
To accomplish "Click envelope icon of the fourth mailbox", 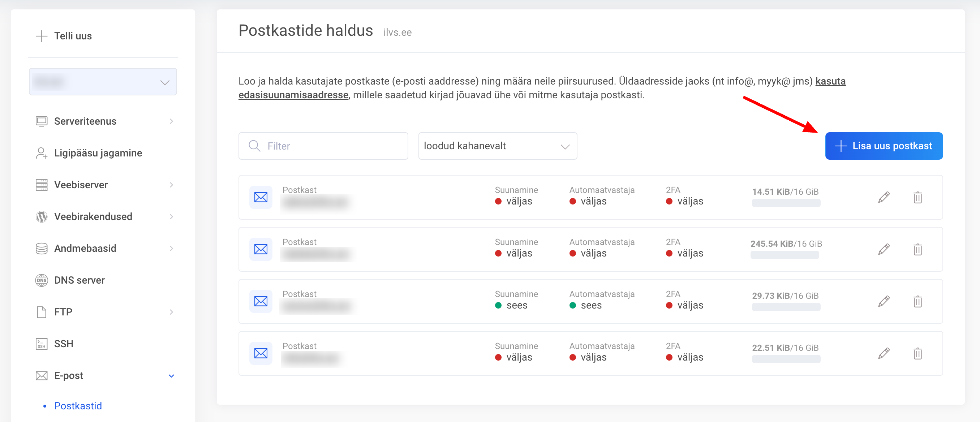I will click(x=261, y=353).
